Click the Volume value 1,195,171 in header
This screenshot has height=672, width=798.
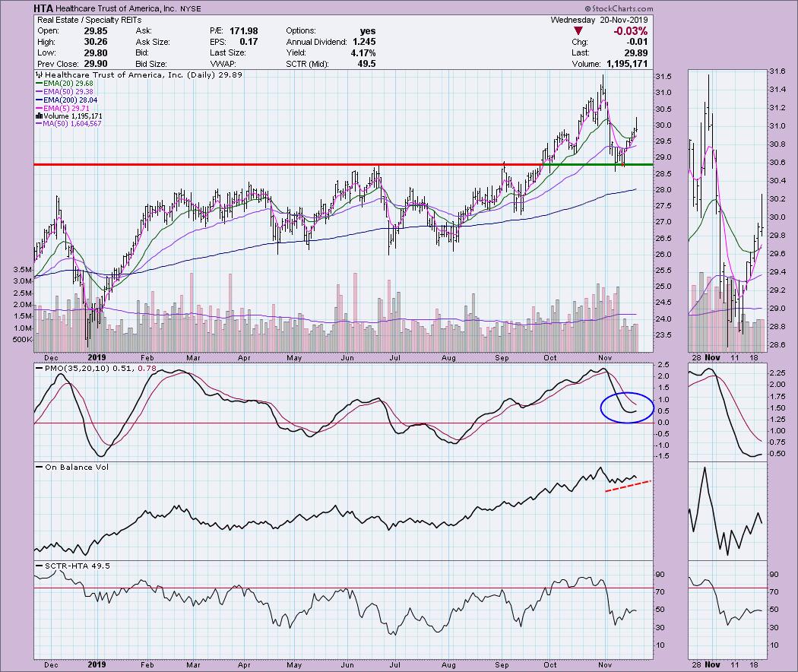tap(627, 64)
